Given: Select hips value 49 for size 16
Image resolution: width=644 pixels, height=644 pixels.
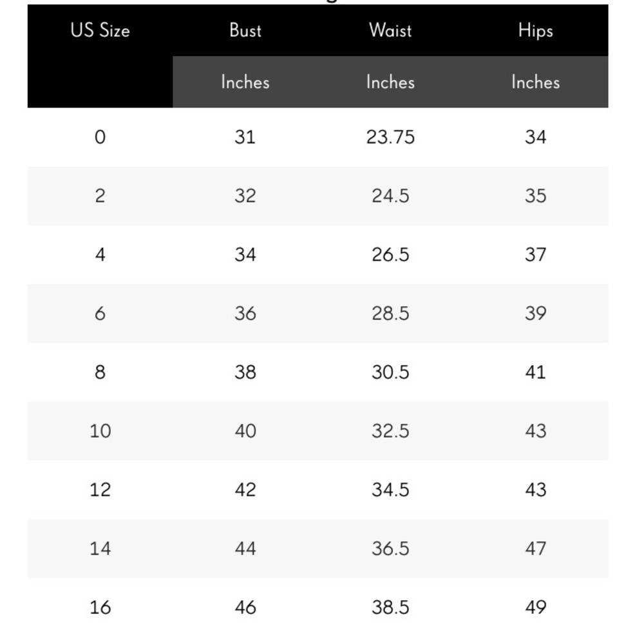Looking at the screenshot, I should click(x=536, y=607).
